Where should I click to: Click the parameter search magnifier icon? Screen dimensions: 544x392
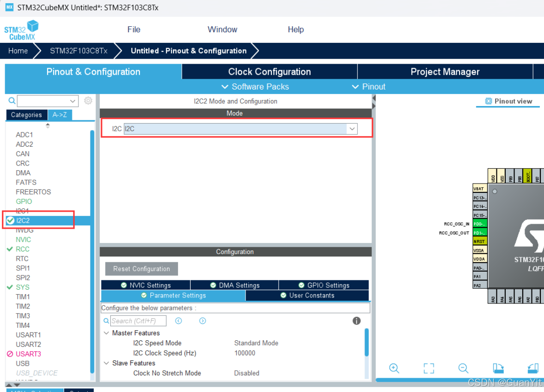(x=106, y=321)
